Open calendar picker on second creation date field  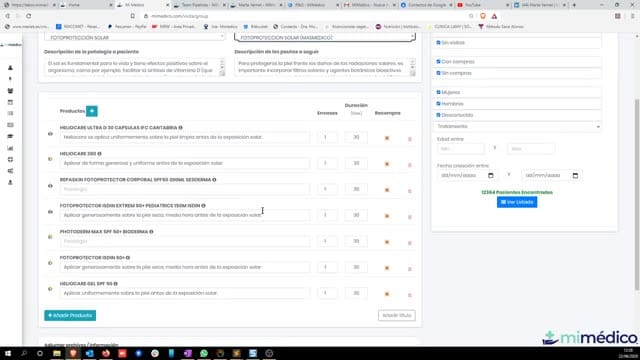coord(575,176)
